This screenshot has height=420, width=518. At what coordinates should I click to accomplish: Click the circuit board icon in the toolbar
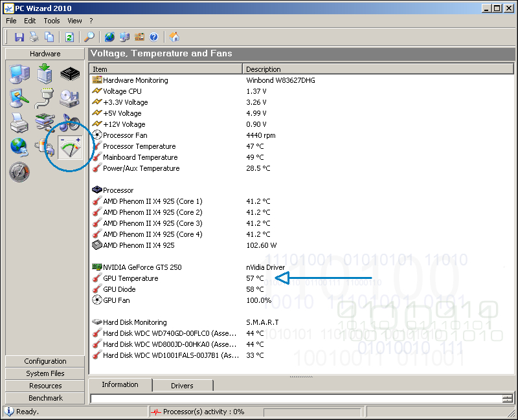click(x=139, y=37)
